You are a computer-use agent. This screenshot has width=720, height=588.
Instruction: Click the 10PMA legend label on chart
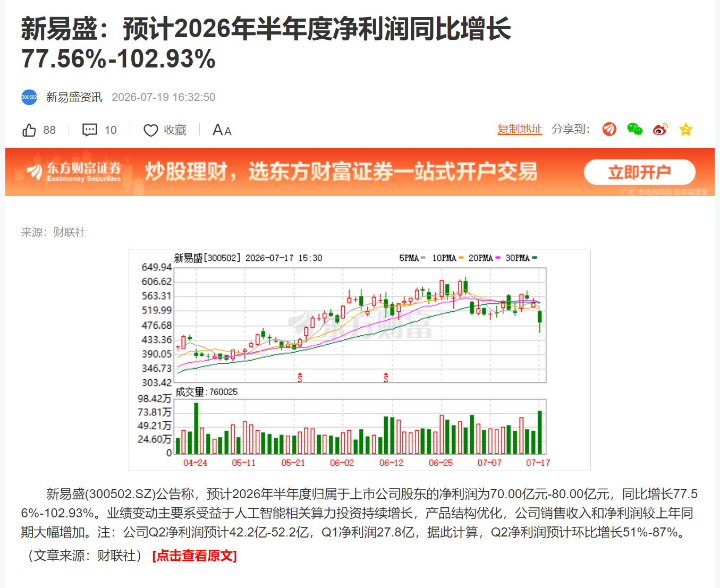click(x=444, y=258)
